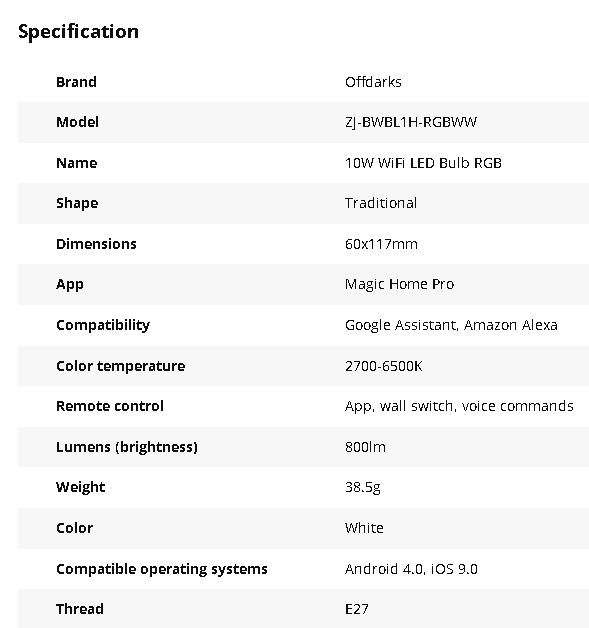Click the Specification heading

(78, 32)
